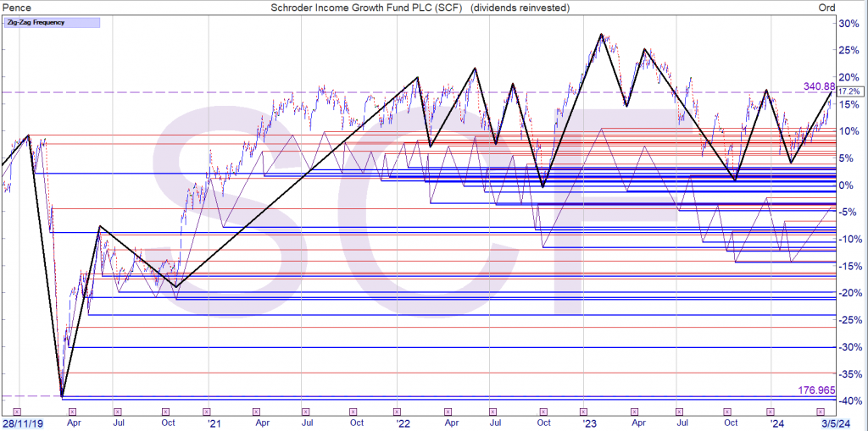Click the 0% axis label
The width and height of the screenshot is (868, 431).
point(852,185)
